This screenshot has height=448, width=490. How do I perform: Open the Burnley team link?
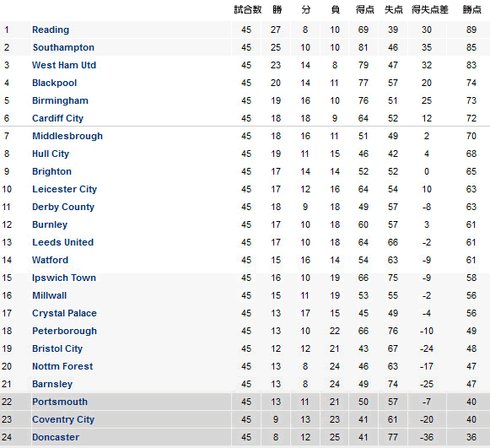50,224
